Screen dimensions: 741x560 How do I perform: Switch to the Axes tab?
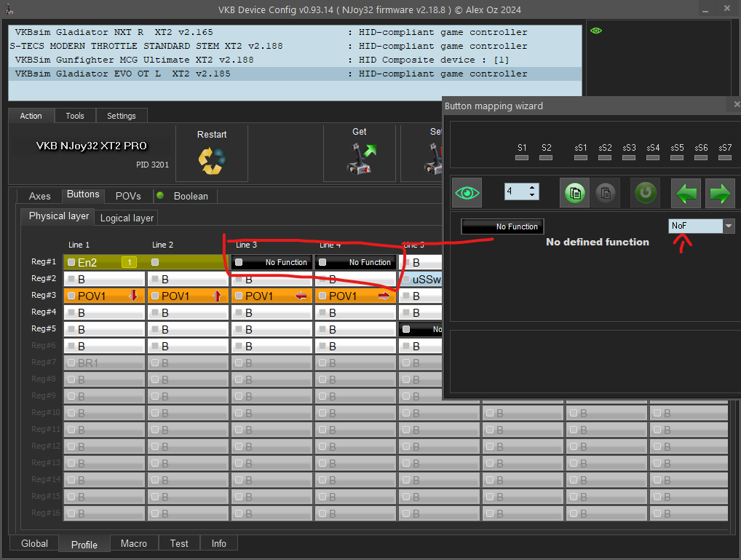pos(40,196)
